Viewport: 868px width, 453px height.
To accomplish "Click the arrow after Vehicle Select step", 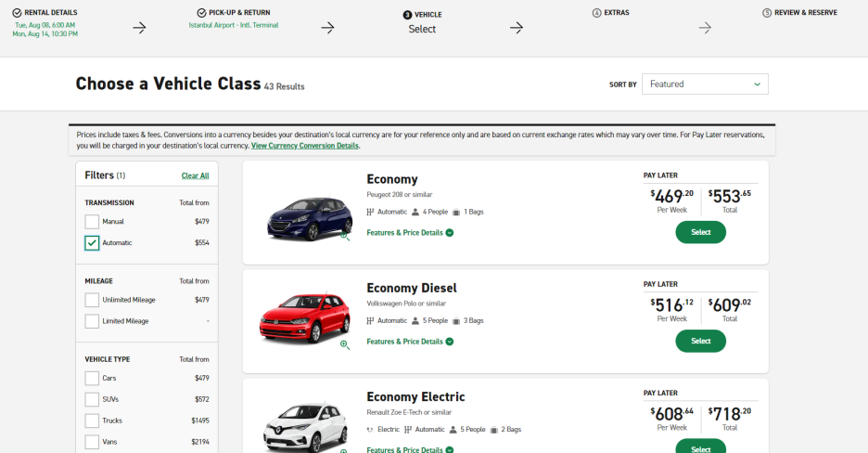I will [x=517, y=27].
